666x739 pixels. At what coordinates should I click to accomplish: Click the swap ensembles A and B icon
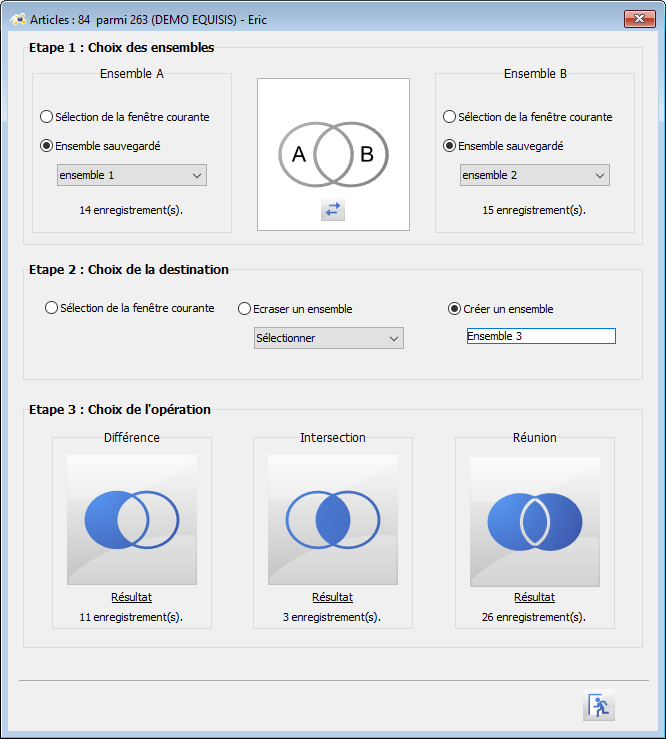click(333, 209)
